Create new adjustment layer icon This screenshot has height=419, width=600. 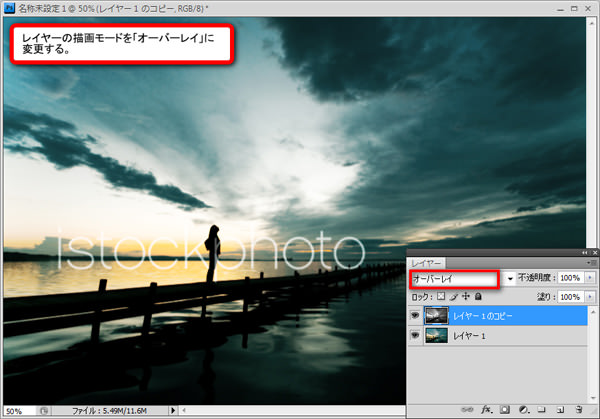[523, 409]
